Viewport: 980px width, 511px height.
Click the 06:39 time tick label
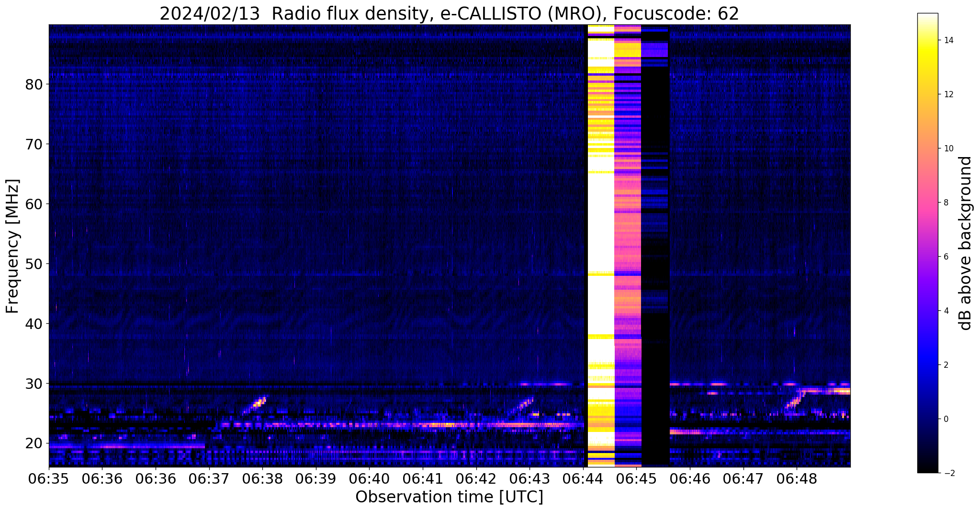(x=316, y=479)
